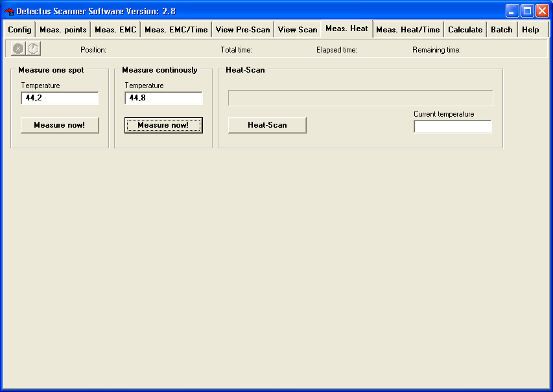Image resolution: width=553 pixels, height=392 pixels.
Task: Click the Total time: label
Action: point(236,50)
